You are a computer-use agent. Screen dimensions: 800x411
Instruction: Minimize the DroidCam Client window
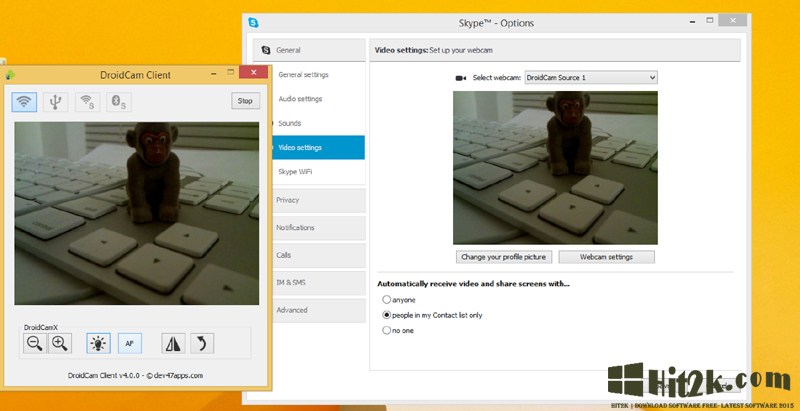tap(214, 73)
